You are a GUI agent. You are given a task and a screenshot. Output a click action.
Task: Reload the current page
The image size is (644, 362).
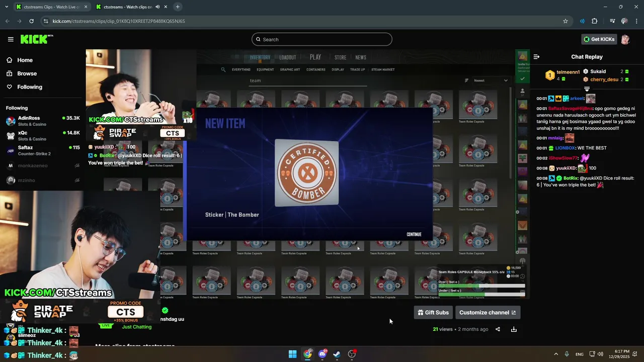pyautogui.click(x=31, y=21)
